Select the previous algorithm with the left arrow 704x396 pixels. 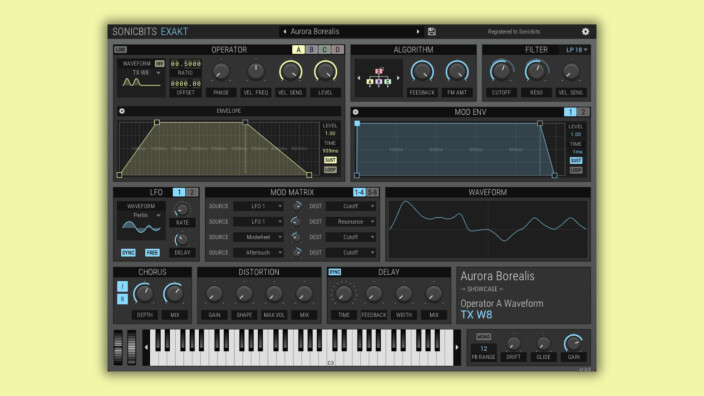[358, 78]
